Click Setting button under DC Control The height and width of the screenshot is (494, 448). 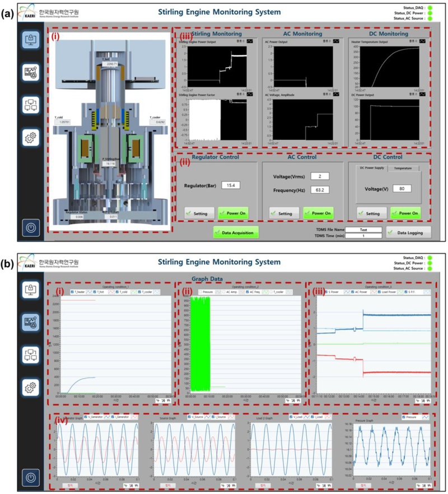coord(372,213)
